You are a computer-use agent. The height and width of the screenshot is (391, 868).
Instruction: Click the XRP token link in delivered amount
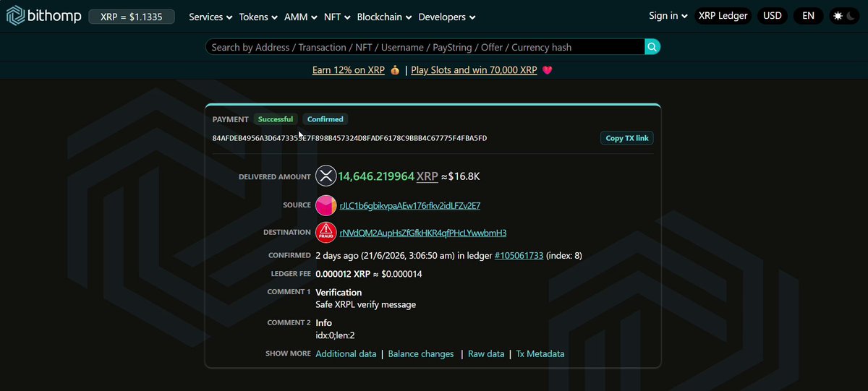[427, 176]
